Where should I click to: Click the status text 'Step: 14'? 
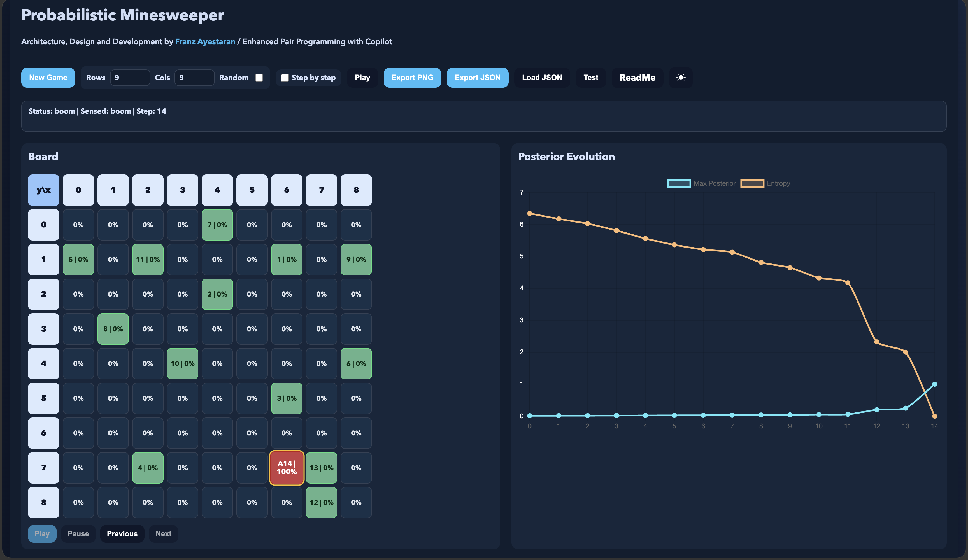151,111
